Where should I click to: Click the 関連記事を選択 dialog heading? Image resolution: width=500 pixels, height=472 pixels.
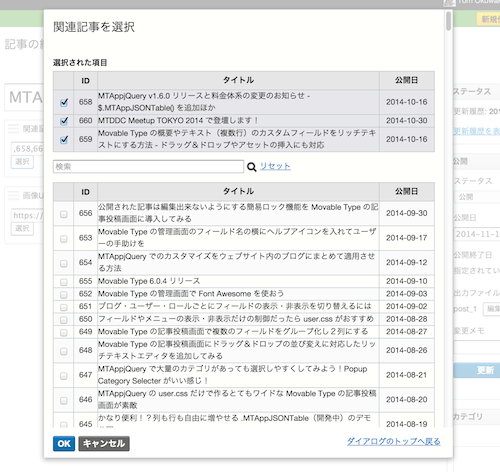[94, 27]
